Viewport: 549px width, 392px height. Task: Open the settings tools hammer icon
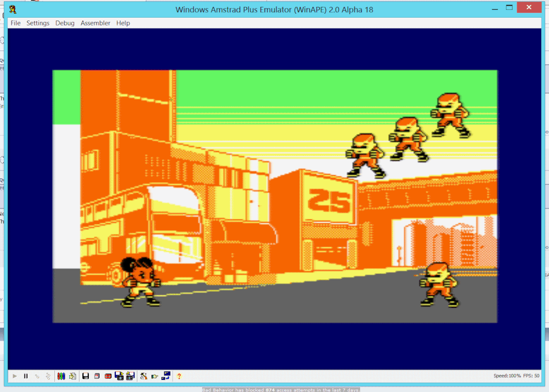144,376
